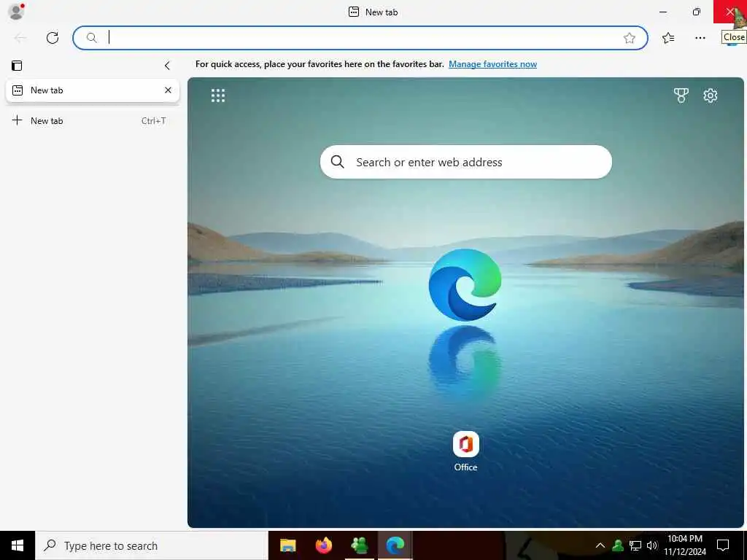Close the Edge window
Viewport: 747px width, 560px height.
click(729, 12)
